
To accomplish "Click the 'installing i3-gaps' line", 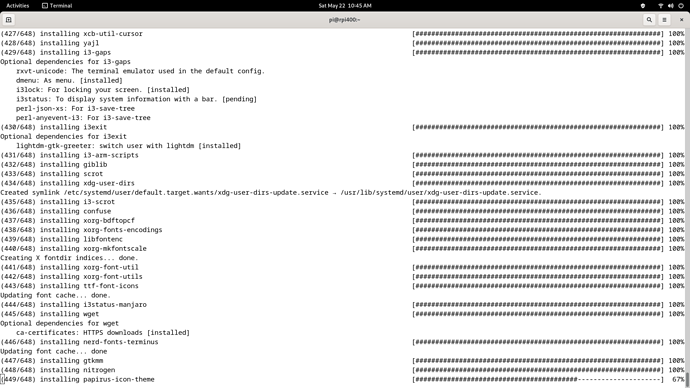I will (x=55, y=52).
